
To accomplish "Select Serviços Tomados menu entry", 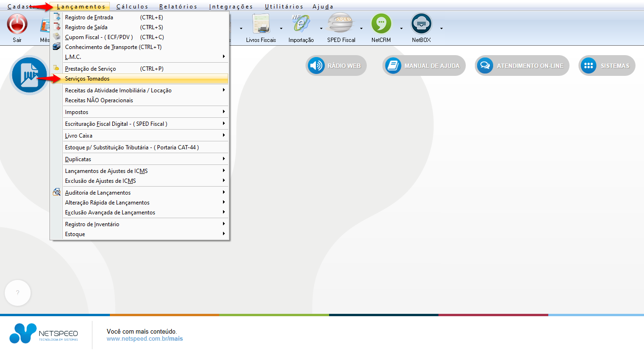I will [140, 78].
